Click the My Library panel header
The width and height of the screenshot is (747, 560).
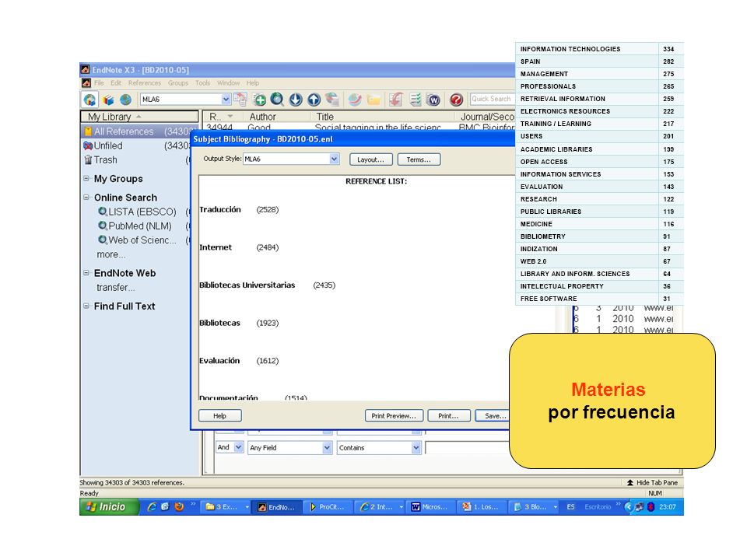pyautogui.click(x=139, y=117)
